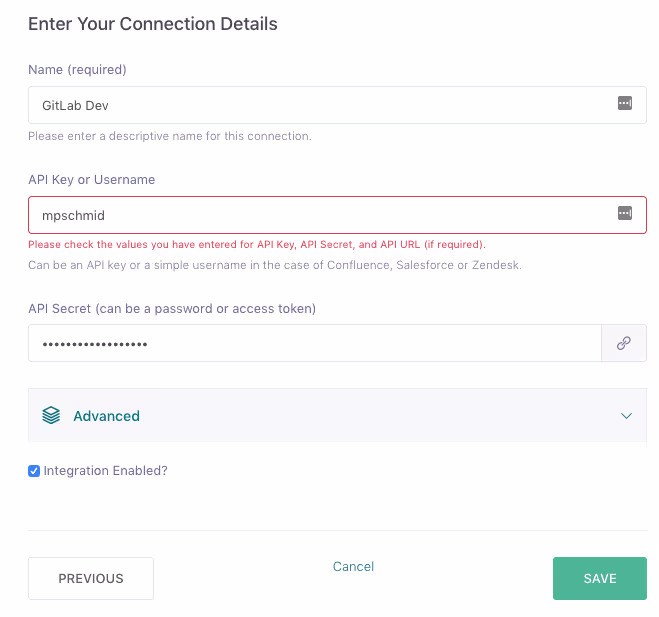This screenshot has width=659, height=617.
Task: Click the "Integration Enabled?" label text
Action: [x=105, y=471]
